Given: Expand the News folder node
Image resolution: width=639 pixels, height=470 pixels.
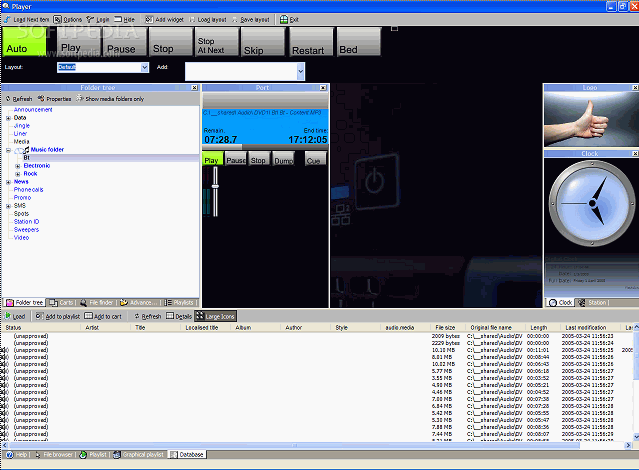Looking at the screenshot, I should pyautogui.click(x=8, y=182).
